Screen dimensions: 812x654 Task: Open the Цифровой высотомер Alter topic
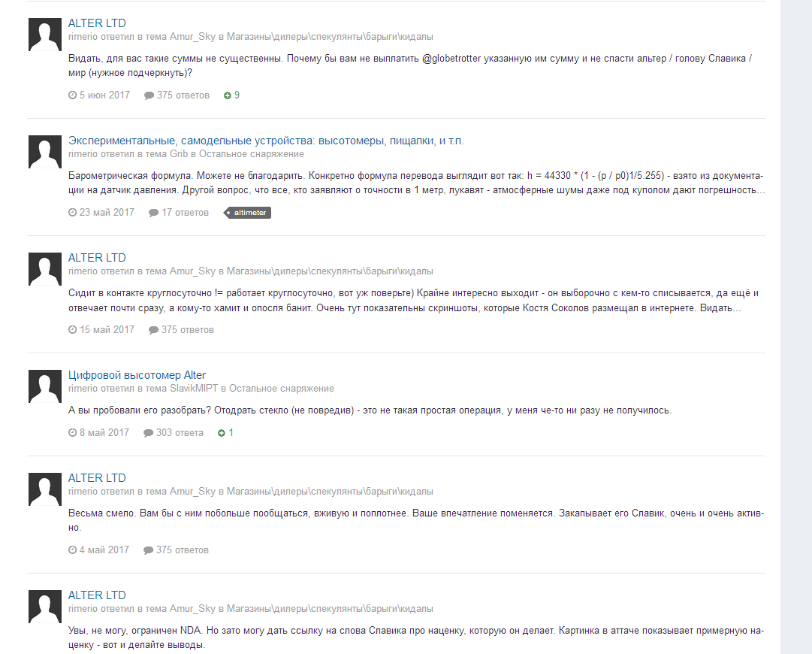137,375
